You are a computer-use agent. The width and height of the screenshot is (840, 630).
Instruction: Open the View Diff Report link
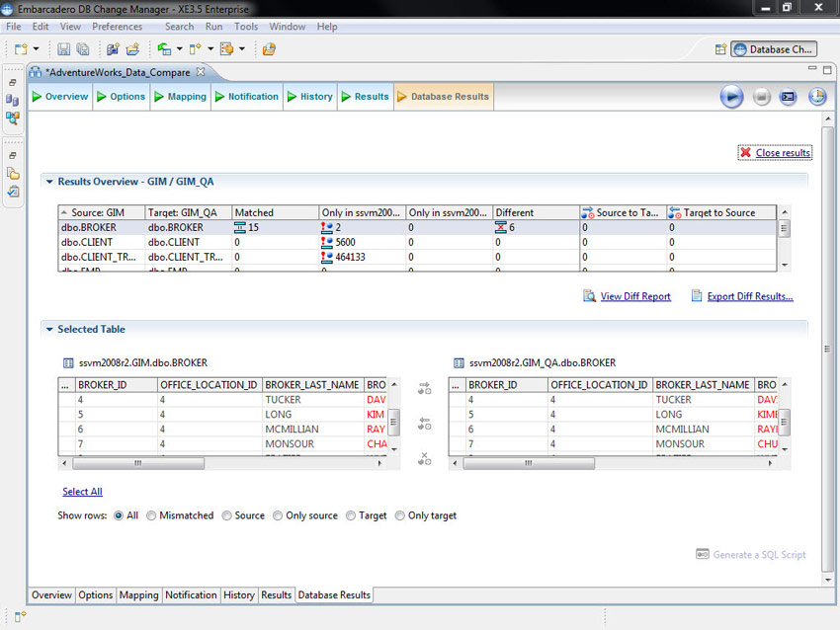point(635,296)
